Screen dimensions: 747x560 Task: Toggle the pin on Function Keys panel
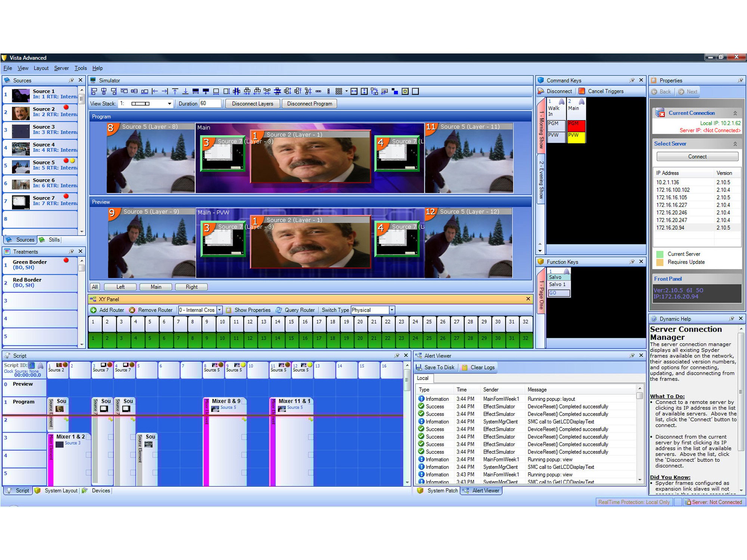point(632,262)
